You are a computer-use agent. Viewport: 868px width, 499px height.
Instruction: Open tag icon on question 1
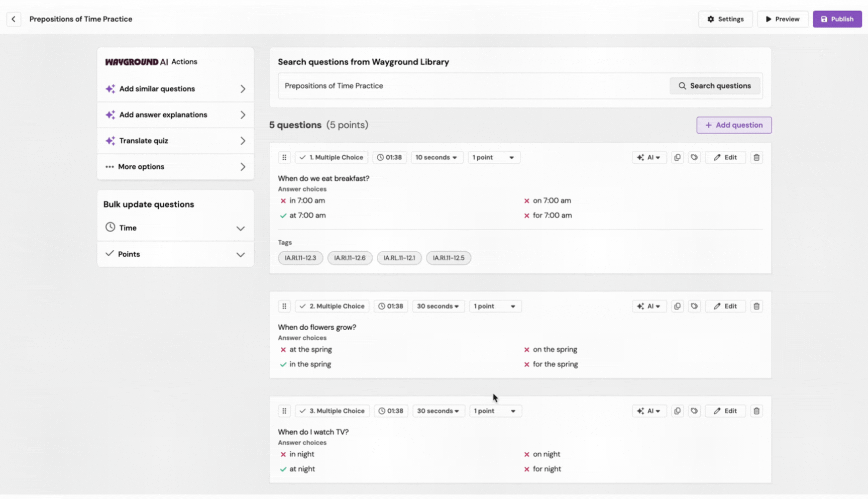point(694,157)
